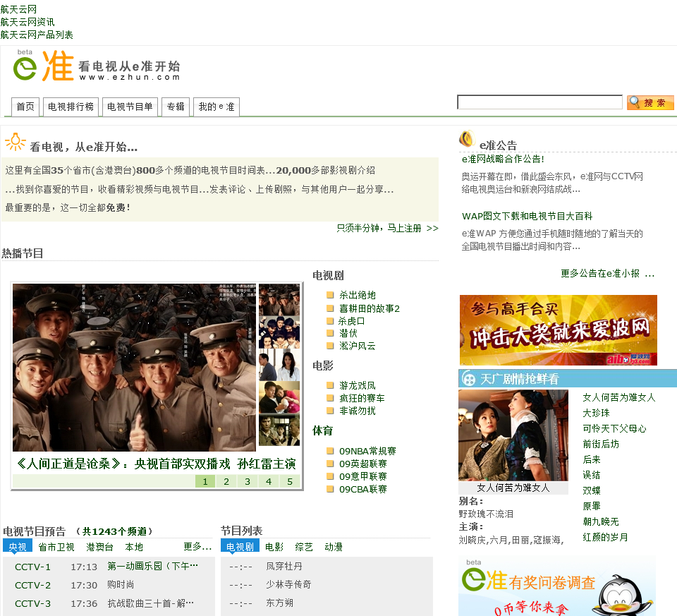Switch to the 省市卫视 channel tab
This screenshot has width=677, height=616.
[x=56, y=547]
